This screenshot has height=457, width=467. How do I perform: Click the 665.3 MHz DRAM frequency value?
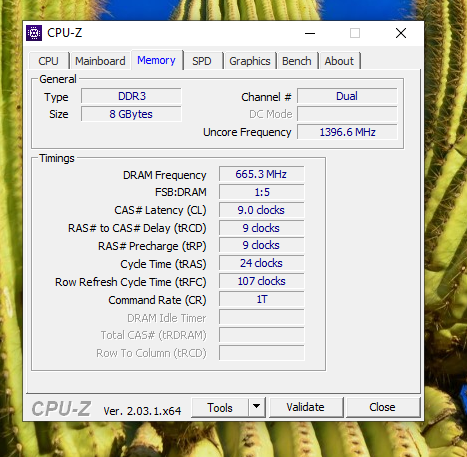coord(262,174)
